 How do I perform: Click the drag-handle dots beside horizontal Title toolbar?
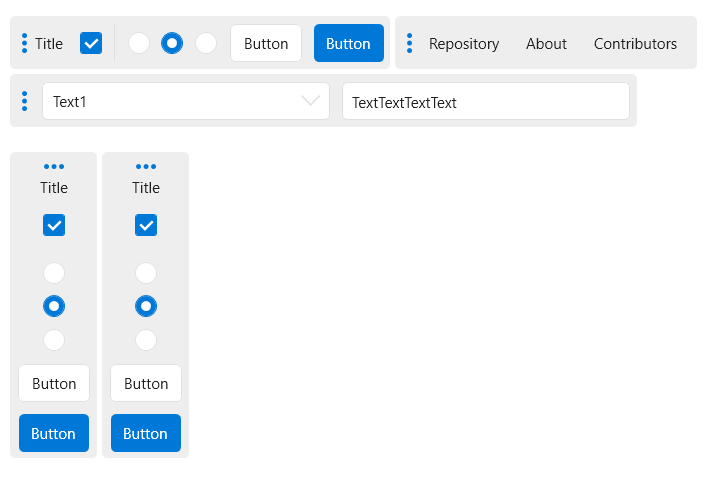[24, 43]
